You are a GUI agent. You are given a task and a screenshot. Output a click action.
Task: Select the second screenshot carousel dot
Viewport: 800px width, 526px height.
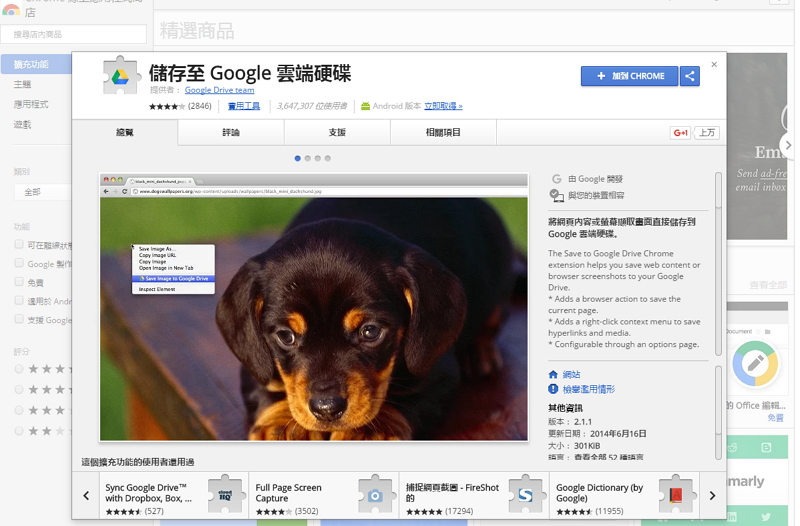coord(307,158)
